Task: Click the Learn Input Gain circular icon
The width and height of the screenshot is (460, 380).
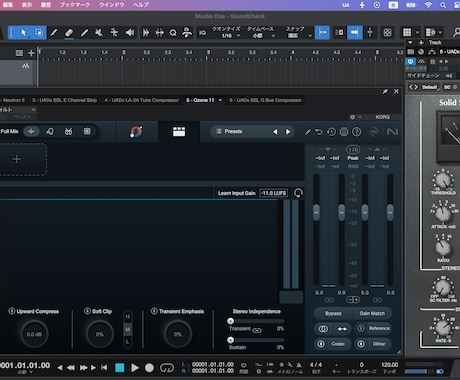Action: 298,193
